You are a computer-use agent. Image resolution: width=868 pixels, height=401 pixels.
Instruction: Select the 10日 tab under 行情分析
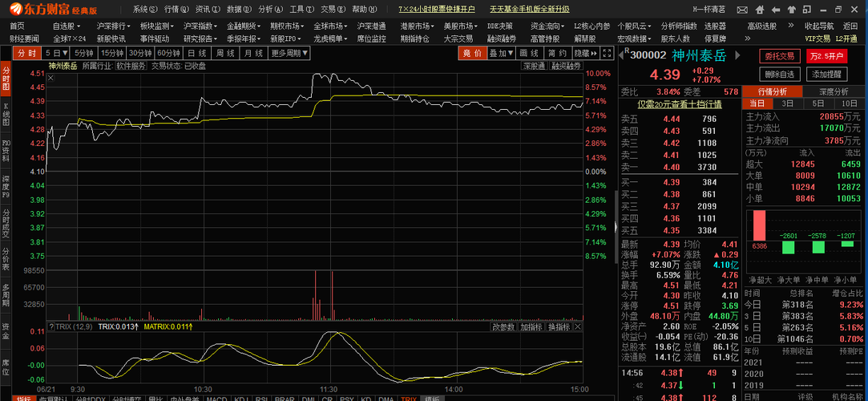[850, 103]
